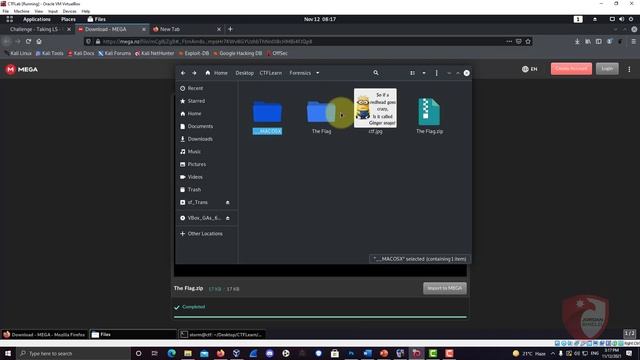Select The Flag.zip archive file

(429, 116)
